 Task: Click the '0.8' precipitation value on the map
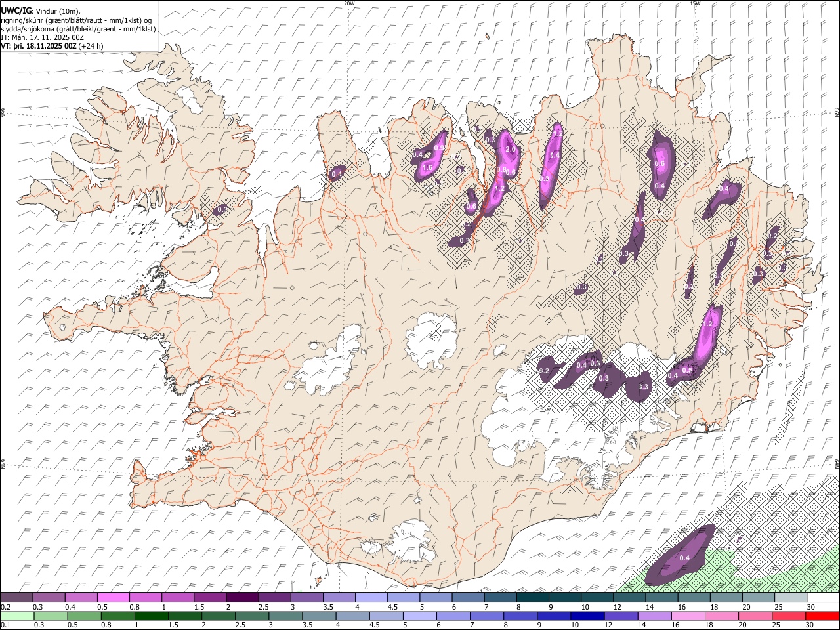tap(501, 170)
